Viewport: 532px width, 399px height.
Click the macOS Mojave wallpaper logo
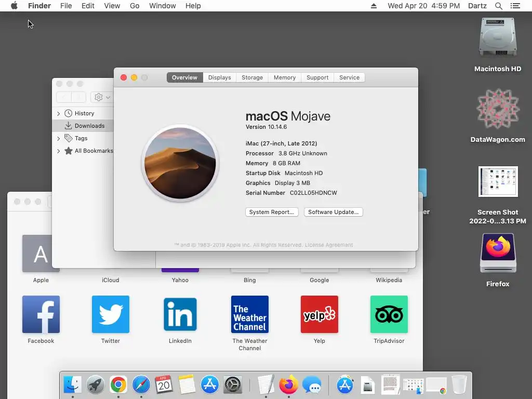click(x=180, y=163)
